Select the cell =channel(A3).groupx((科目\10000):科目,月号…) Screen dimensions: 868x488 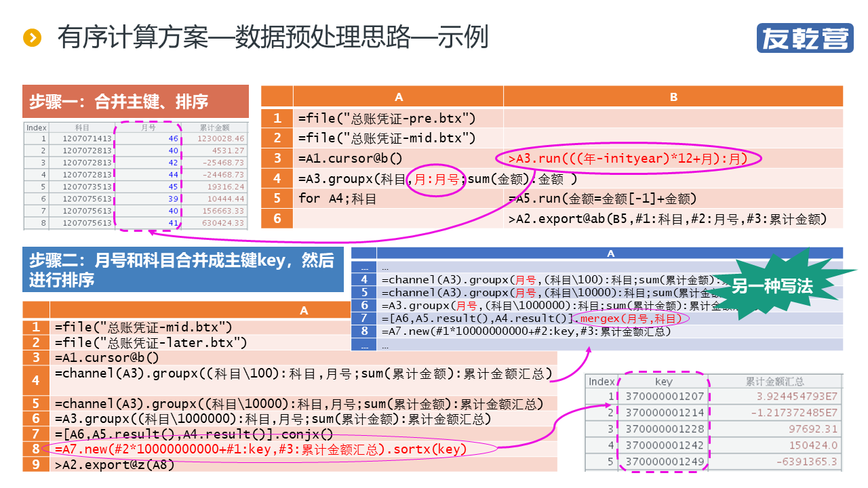coord(303,404)
